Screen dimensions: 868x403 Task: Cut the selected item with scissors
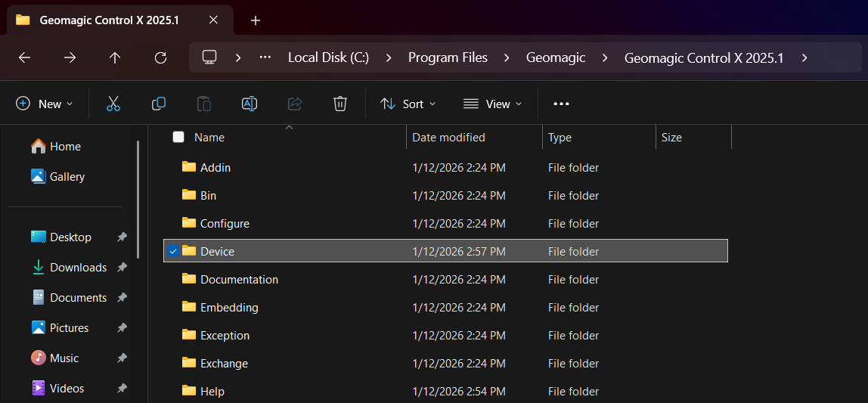[113, 104]
